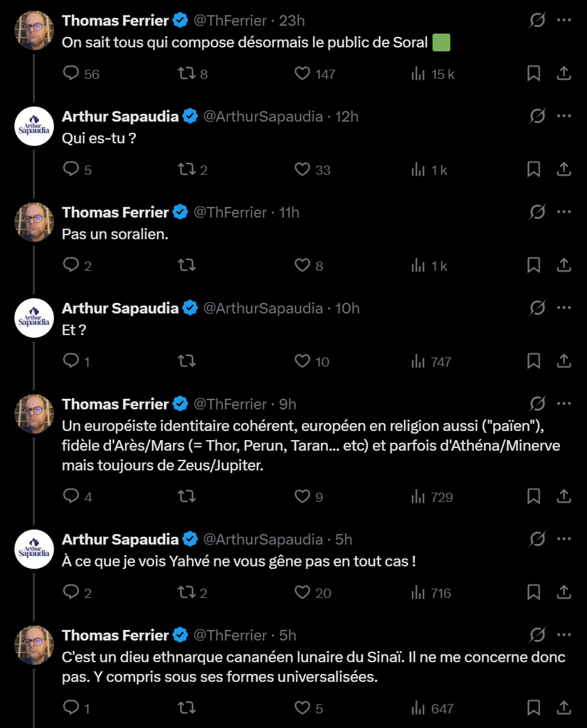Open the @ArthurSapaudia handle on 12h tweet
587x728 pixels.
[263, 117]
